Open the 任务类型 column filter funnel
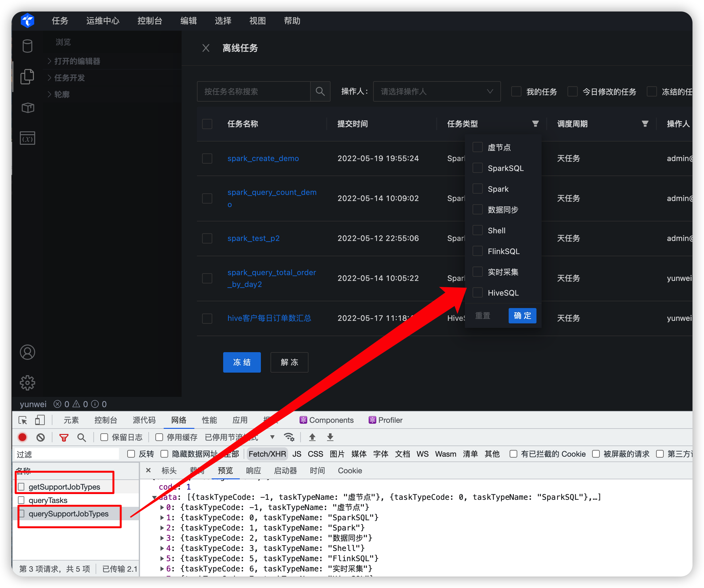 [536, 123]
